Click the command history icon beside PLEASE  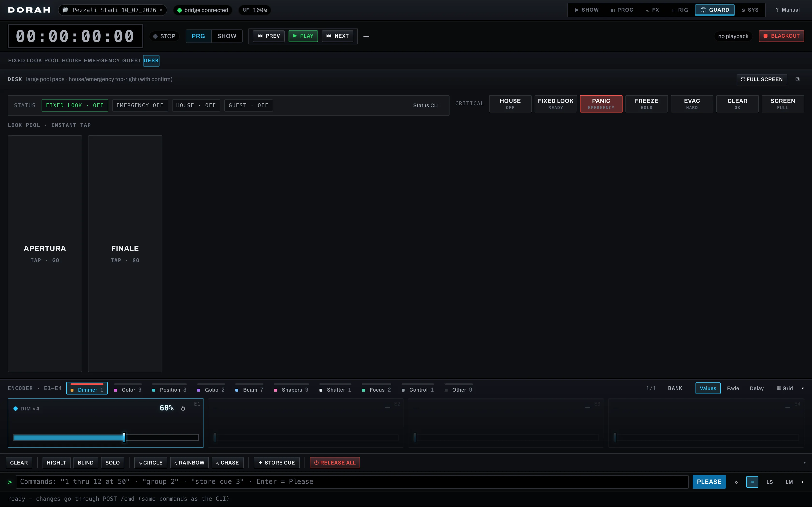[736, 482]
